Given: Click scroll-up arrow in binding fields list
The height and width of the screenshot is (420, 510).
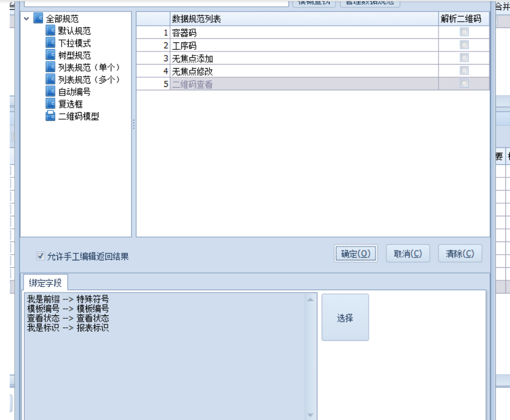Looking at the screenshot, I should [311, 300].
